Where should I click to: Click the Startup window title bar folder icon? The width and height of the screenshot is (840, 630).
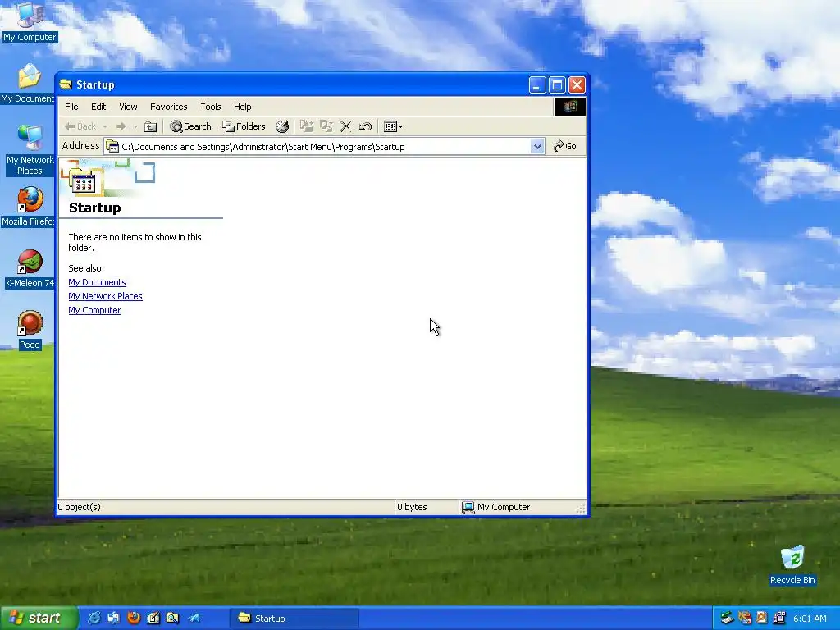coord(66,84)
